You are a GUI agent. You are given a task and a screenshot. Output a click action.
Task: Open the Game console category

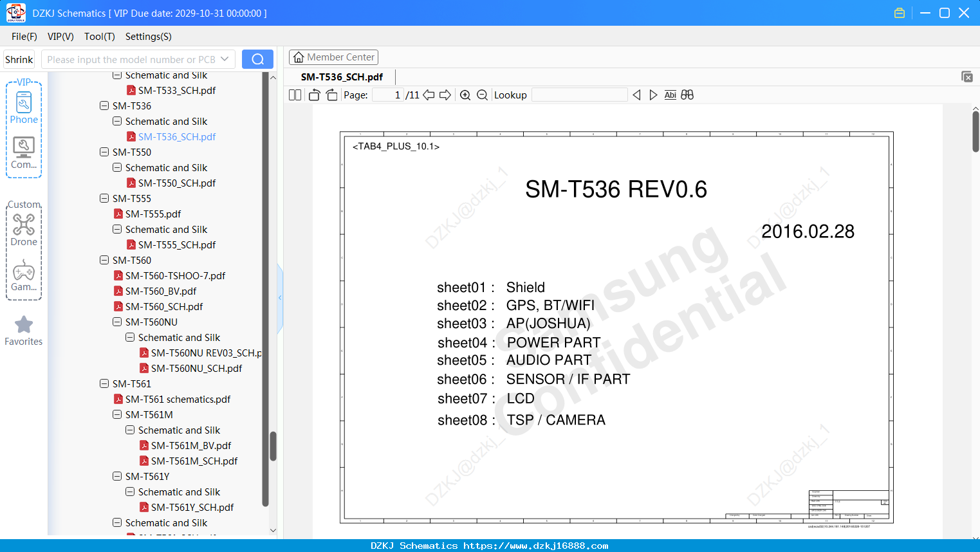(x=24, y=275)
